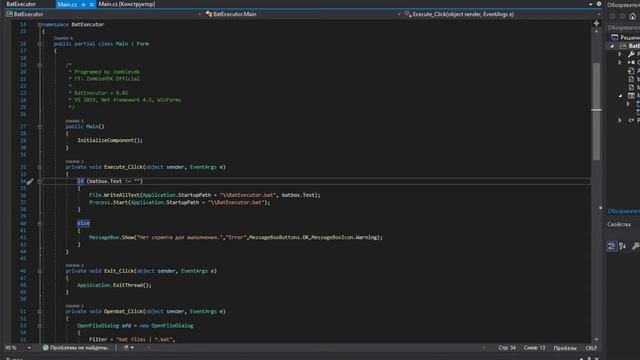Collapse the Main class code region
The height and width of the screenshot is (360, 640).
click(x=40, y=44)
